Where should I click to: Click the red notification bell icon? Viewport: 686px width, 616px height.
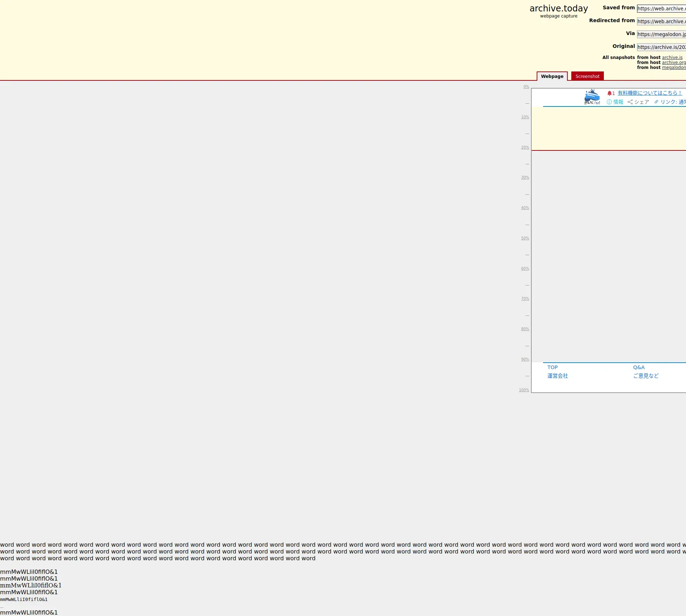(610, 93)
